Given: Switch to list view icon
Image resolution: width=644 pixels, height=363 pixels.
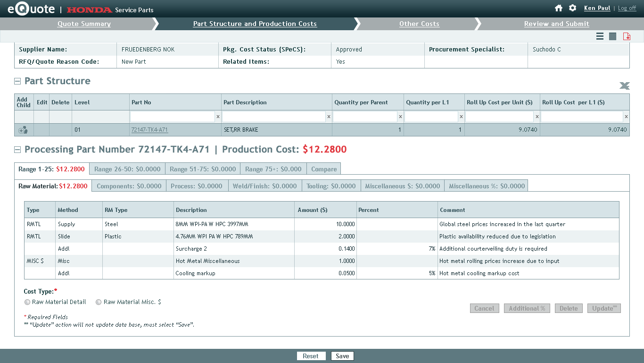Looking at the screenshot, I should tap(600, 36).
